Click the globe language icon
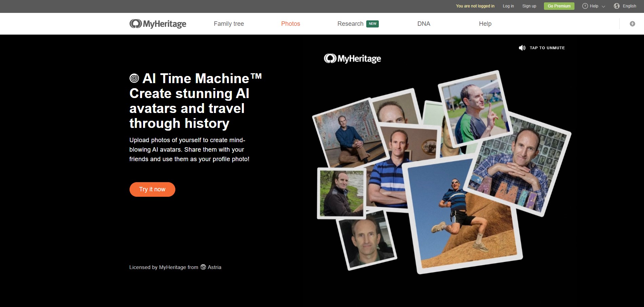Screen dimensions: 644x307 [x=617, y=6]
